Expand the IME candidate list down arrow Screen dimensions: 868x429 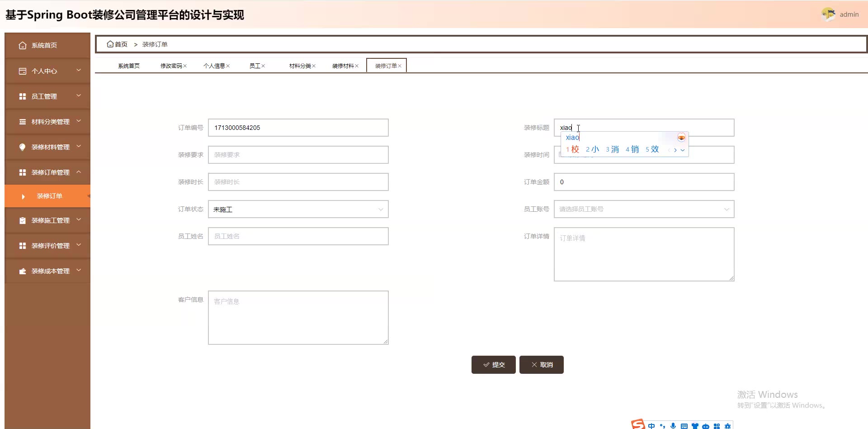click(683, 150)
